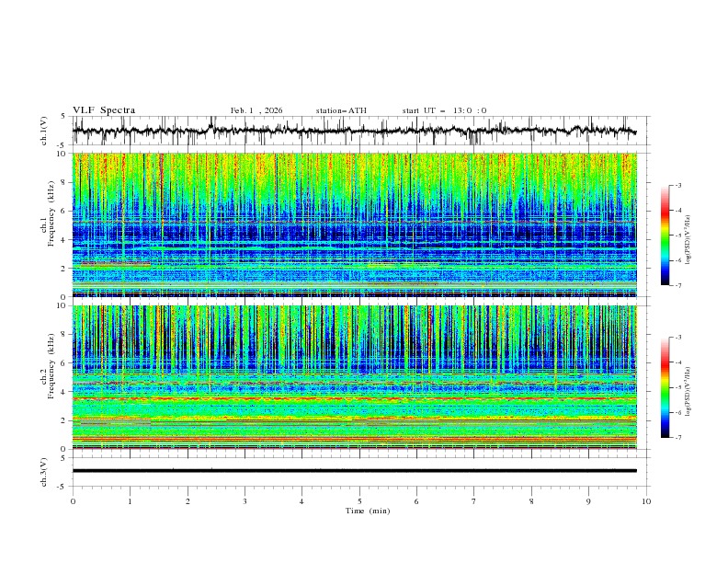This screenshot has width=728, height=563.
Task: Click the 'start UT = 13:0 :0' label
Action: pos(444,110)
